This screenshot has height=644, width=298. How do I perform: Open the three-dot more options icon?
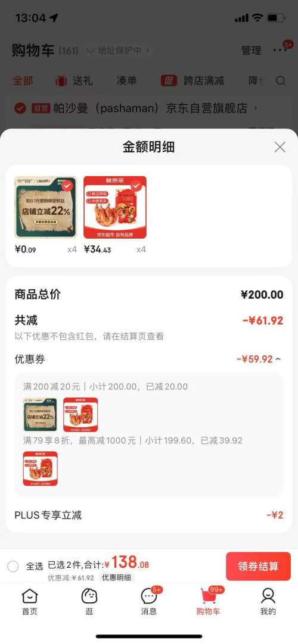click(280, 50)
